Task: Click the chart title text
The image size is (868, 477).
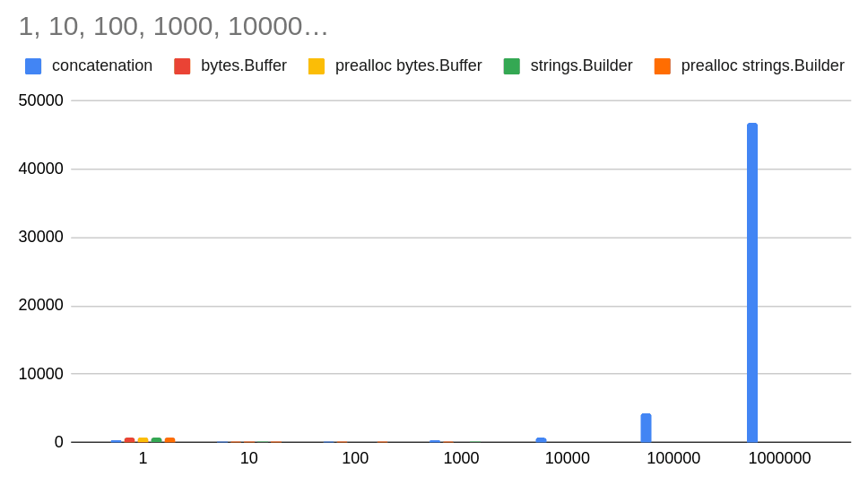Action: click(173, 26)
